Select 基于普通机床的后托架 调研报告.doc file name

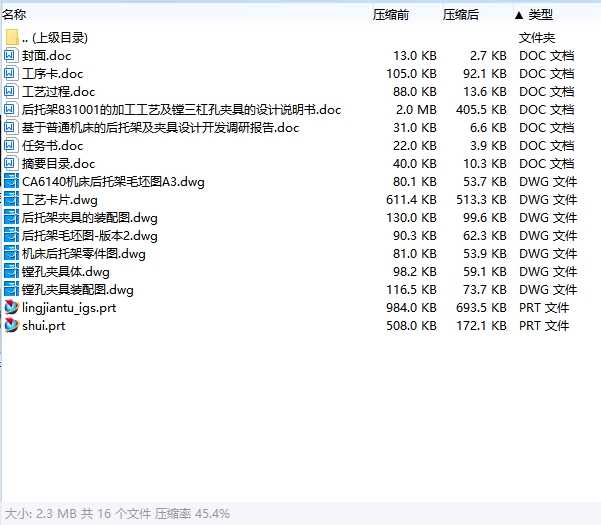pyautogui.click(x=160, y=128)
